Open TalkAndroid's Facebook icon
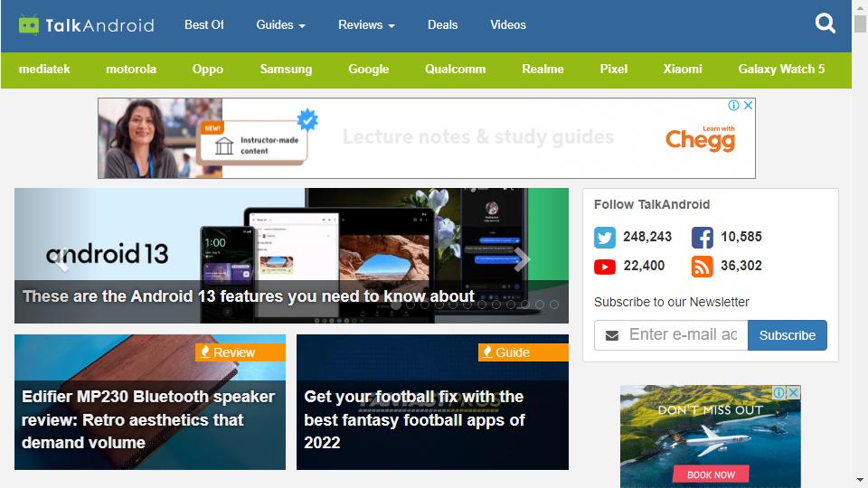 [x=702, y=238]
